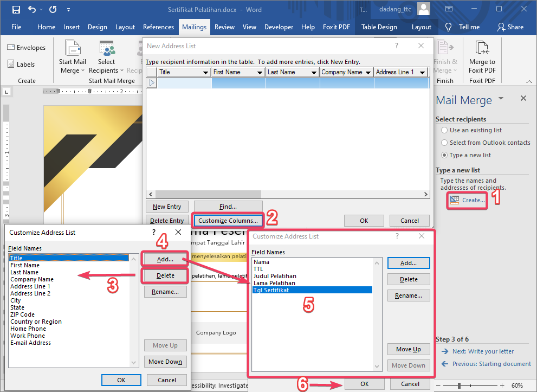Select the Select from Outlook contacts option
This screenshot has height=392, width=537.
tap(445, 143)
